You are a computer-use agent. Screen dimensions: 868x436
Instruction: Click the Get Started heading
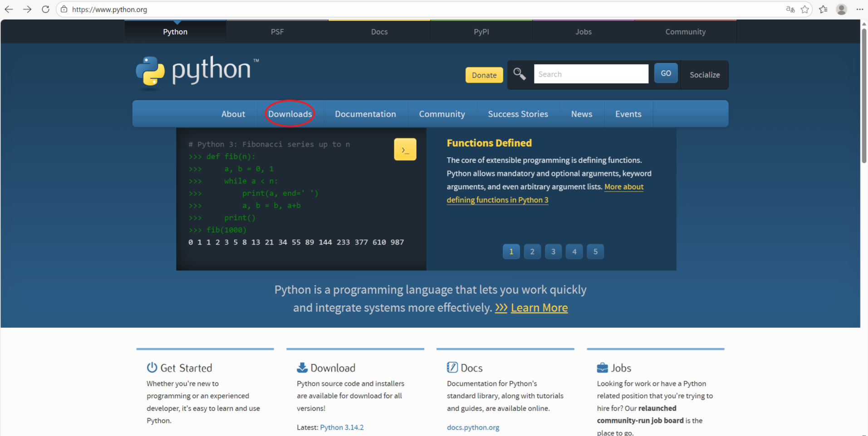(x=186, y=368)
